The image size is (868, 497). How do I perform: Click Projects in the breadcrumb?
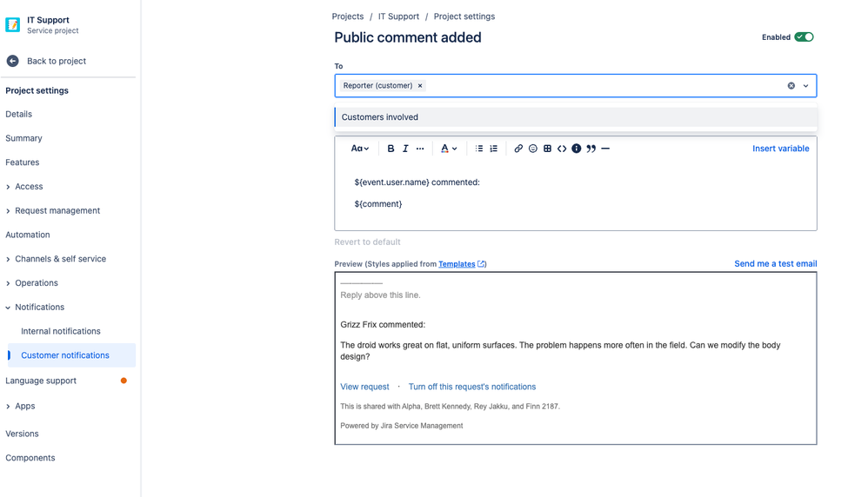click(x=348, y=17)
